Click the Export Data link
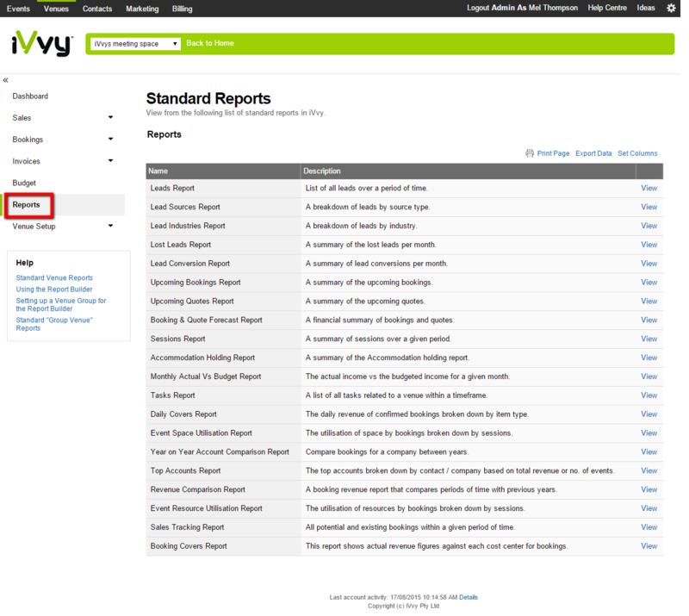The height and width of the screenshot is (616, 689). coord(593,153)
